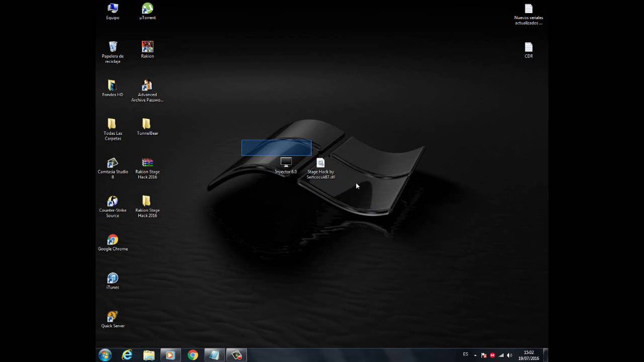Launch Internet Explorer from taskbar
Image resolution: width=644 pixels, height=362 pixels.
127,355
